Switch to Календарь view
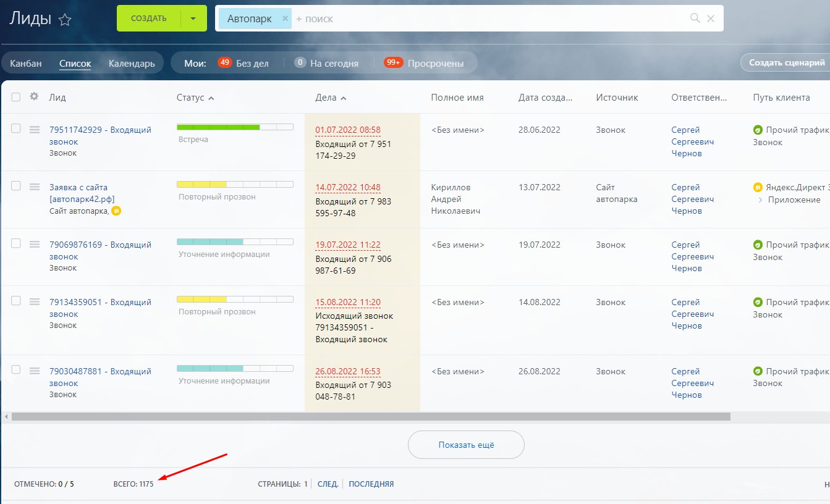 pos(132,63)
